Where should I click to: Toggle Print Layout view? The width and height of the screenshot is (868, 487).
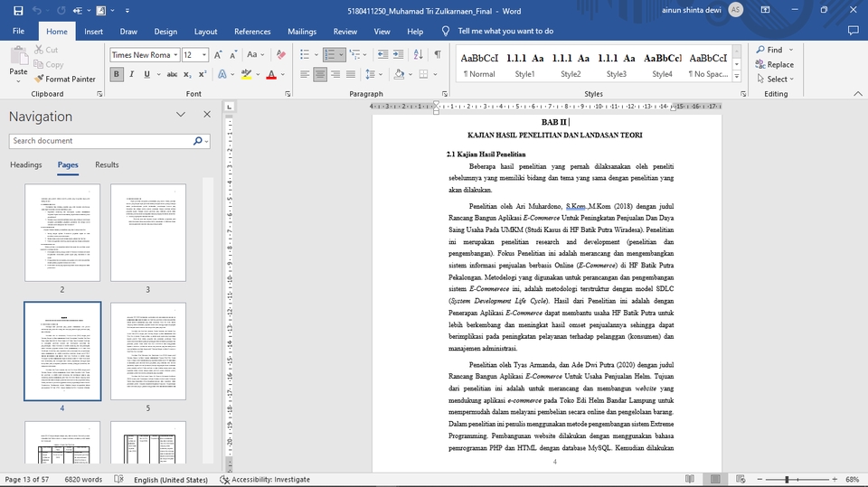[715, 479]
